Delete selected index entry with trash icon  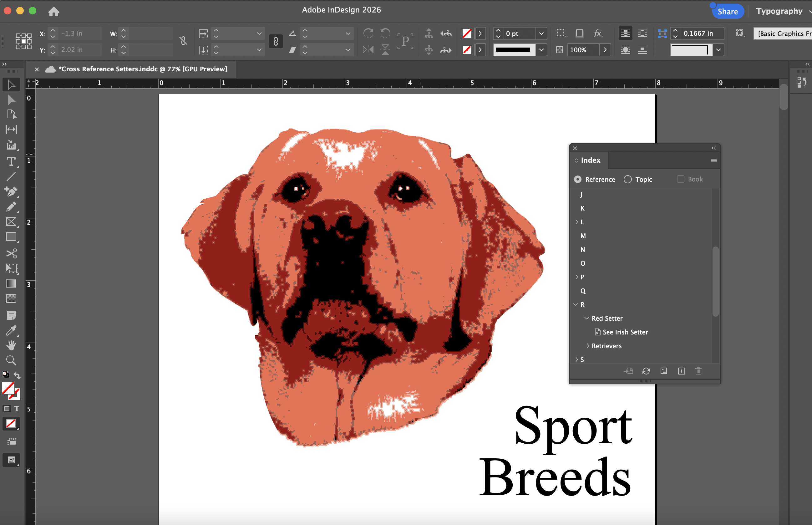coord(698,371)
